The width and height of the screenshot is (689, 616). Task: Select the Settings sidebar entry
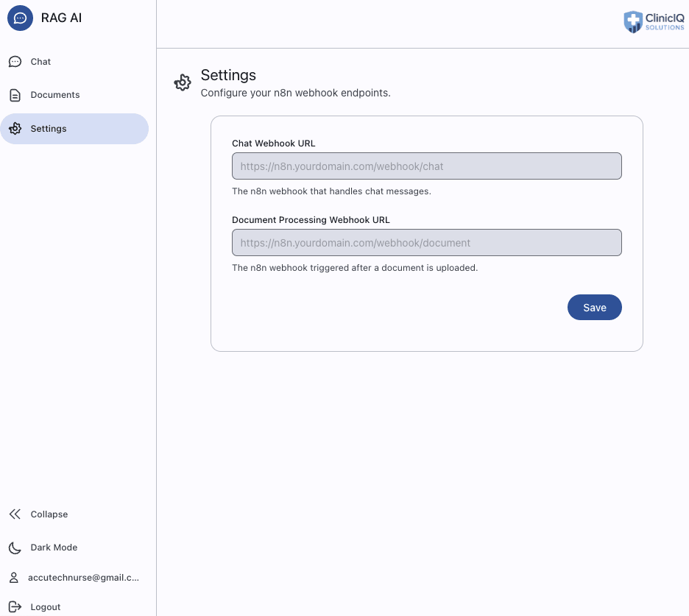[49, 128]
